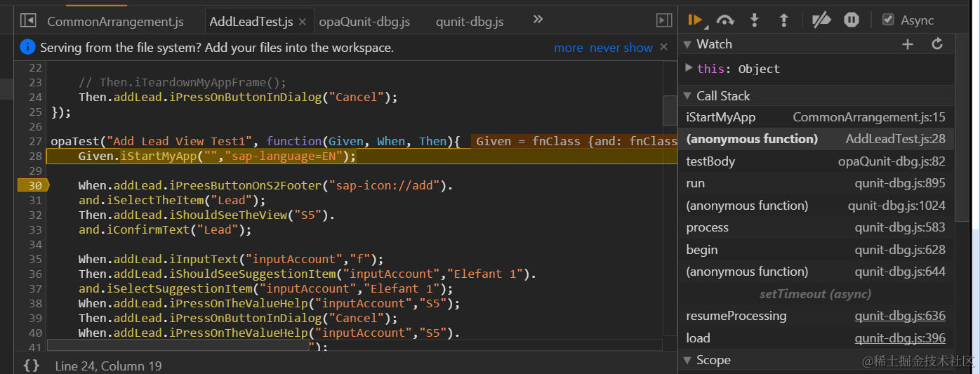The width and height of the screenshot is (980, 374).
Task: Click the iConfirmText("Lead") line
Action: (164, 229)
